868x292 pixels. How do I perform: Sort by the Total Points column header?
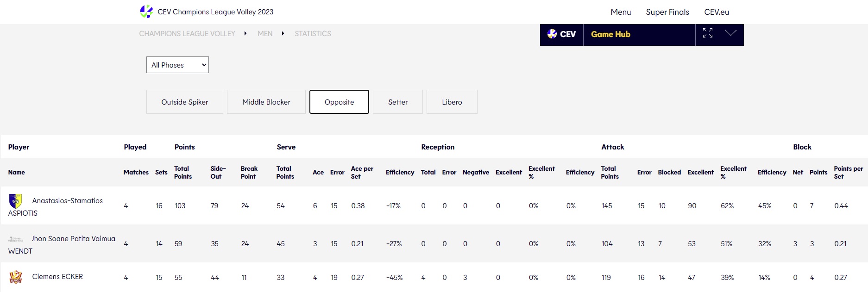[x=183, y=172]
